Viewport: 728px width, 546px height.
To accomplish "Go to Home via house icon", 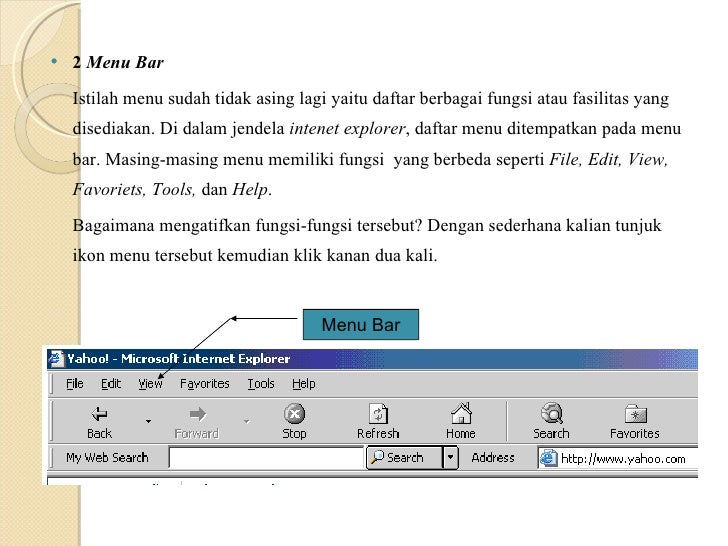I will pyautogui.click(x=461, y=413).
